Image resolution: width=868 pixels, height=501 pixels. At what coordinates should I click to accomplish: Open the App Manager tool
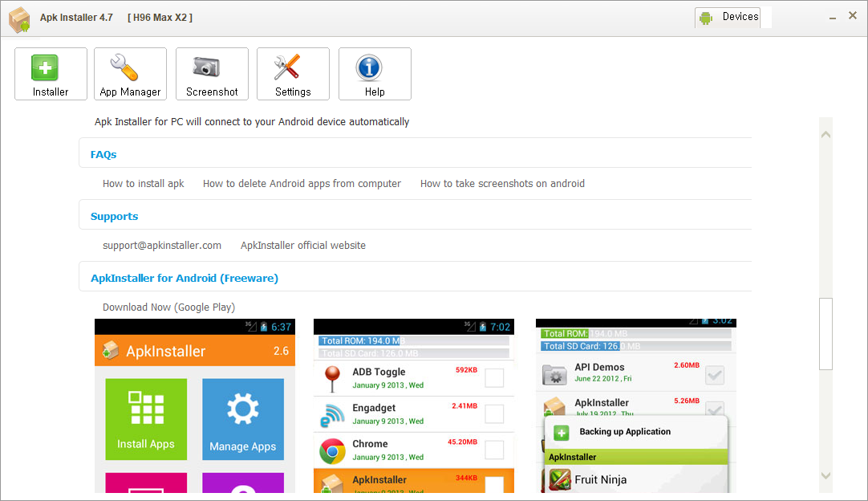pos(130,74)
